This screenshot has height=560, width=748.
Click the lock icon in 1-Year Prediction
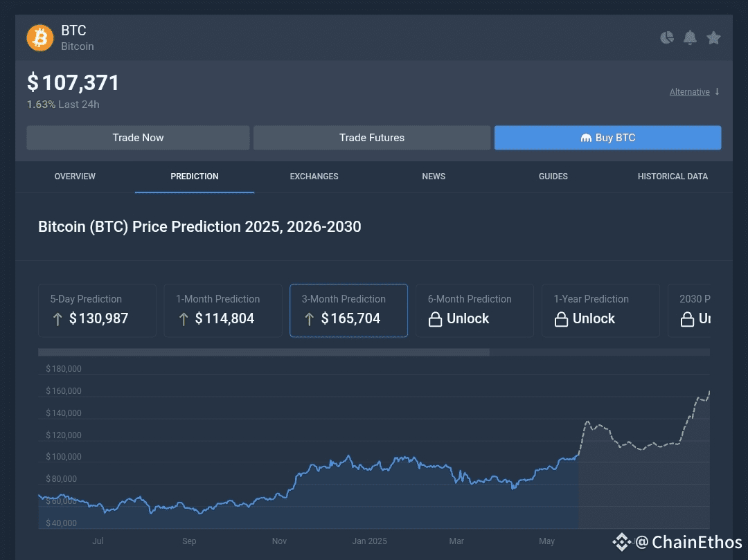click(561, 319)
